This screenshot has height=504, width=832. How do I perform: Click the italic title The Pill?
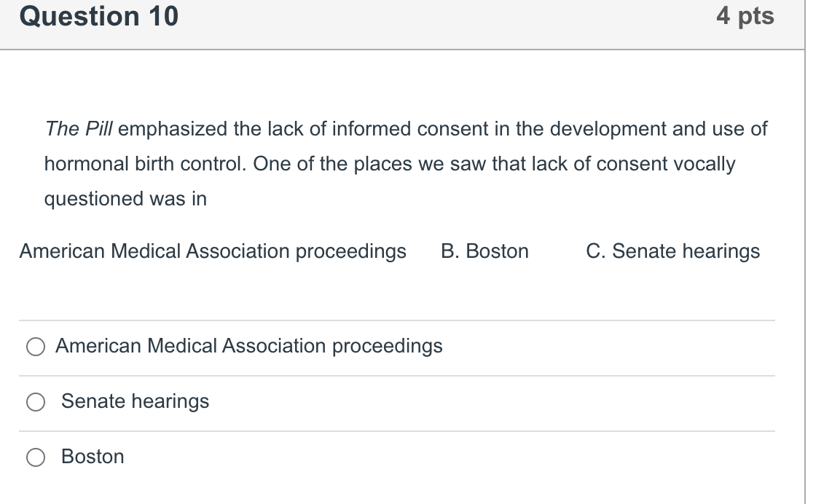pos(79,130)
